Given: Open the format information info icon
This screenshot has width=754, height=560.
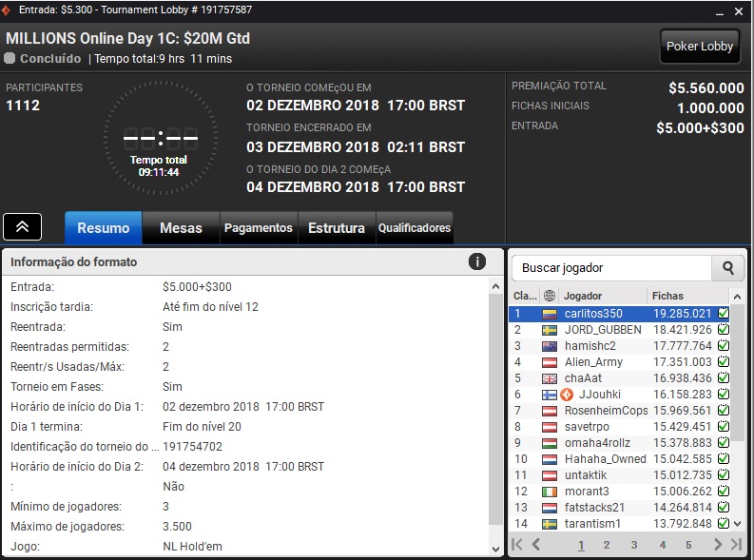Looking at the screenshot, I should point(476,261).
